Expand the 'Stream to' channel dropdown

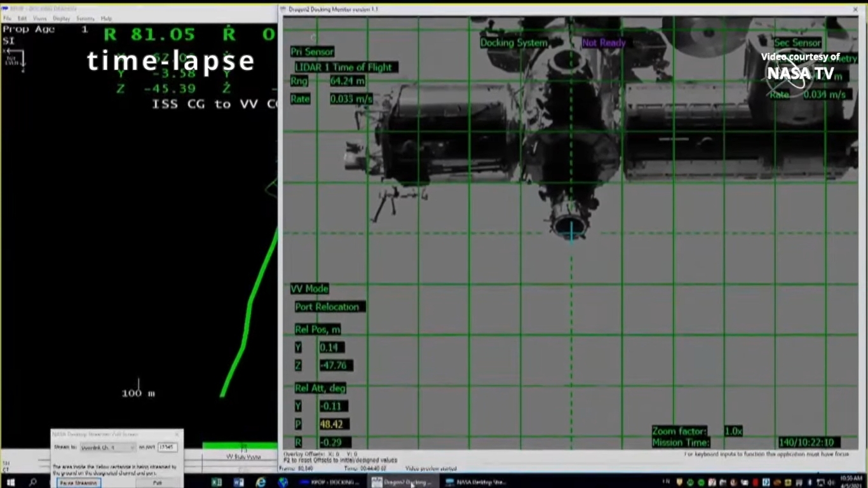point(108,447)
